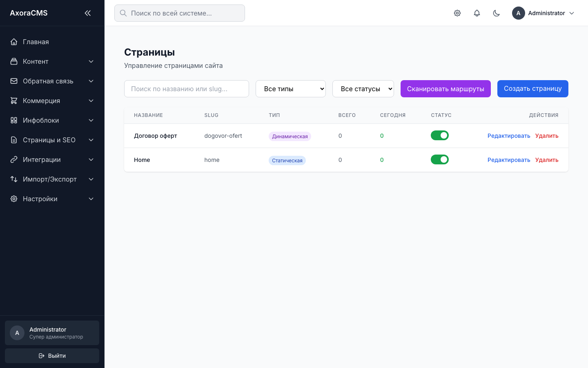Click the Настройки gear icon in sidebar
588x368 pixels.
[x=14, y=199]
